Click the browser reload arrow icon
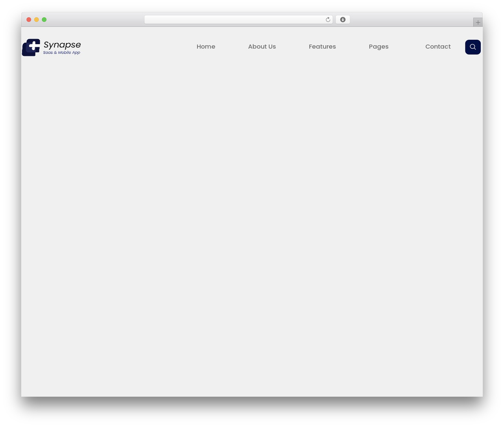The width and height of the screenshot is (504, 427). [328, 20]
